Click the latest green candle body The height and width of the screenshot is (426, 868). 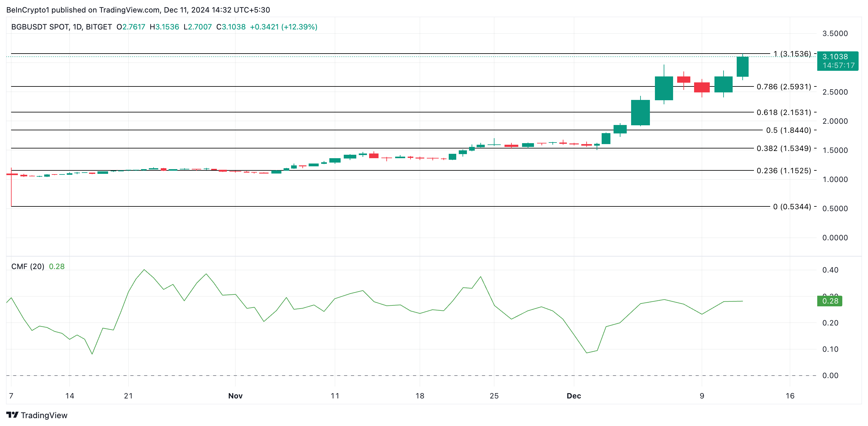pos(742,67)
